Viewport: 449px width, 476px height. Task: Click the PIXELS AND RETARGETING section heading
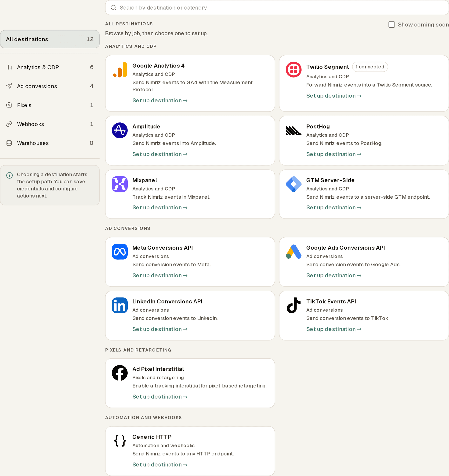pyautogui.click(x=138, y=350)
